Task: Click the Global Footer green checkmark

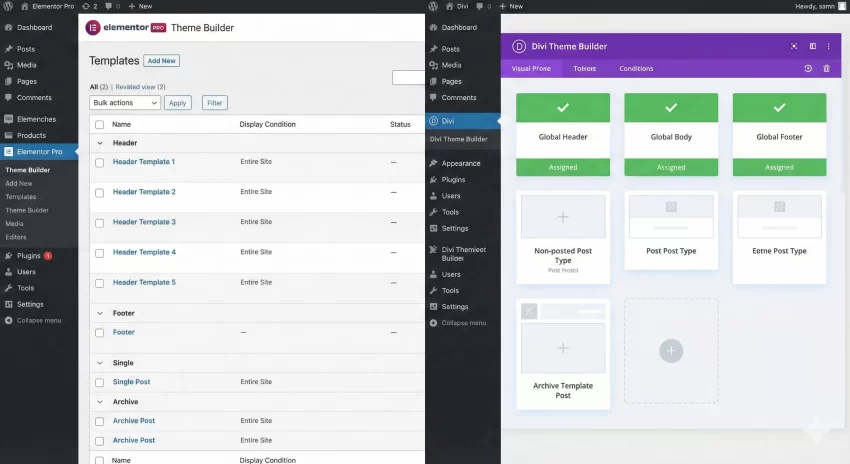Action: pyautogui.click(x=780, y=107)
